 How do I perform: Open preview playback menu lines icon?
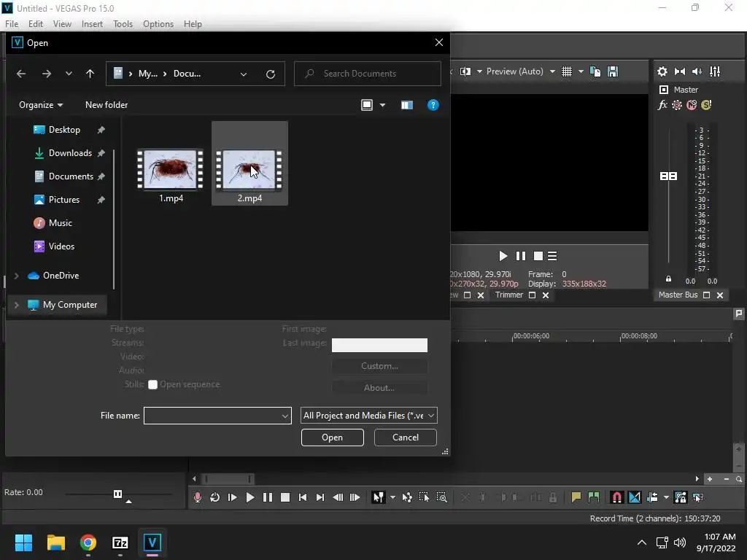552,256
